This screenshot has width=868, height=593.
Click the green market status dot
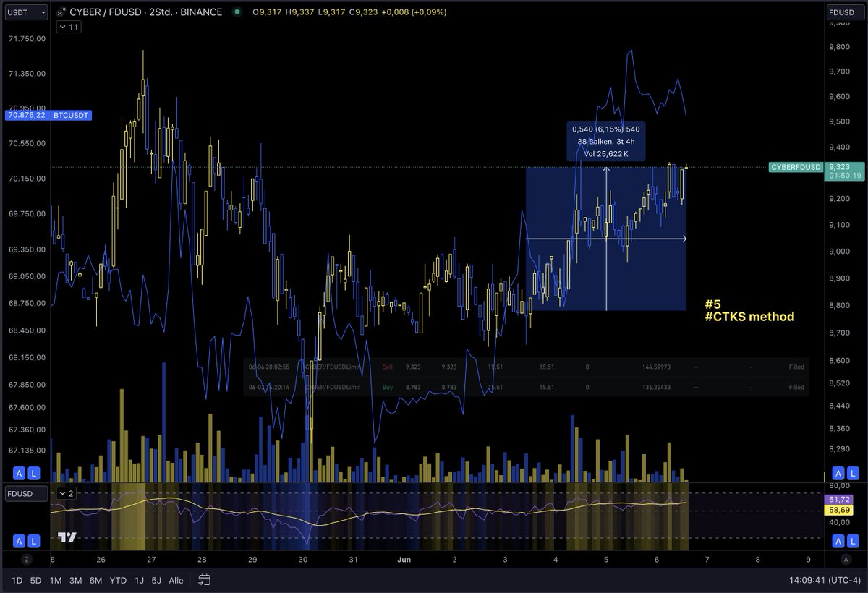[238, 12]
